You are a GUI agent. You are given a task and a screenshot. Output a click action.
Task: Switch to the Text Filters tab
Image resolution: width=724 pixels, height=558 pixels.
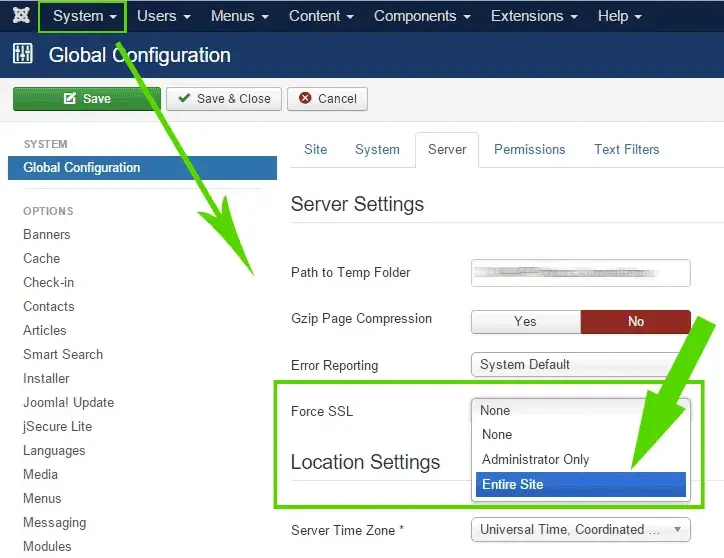tap(627, 150)
